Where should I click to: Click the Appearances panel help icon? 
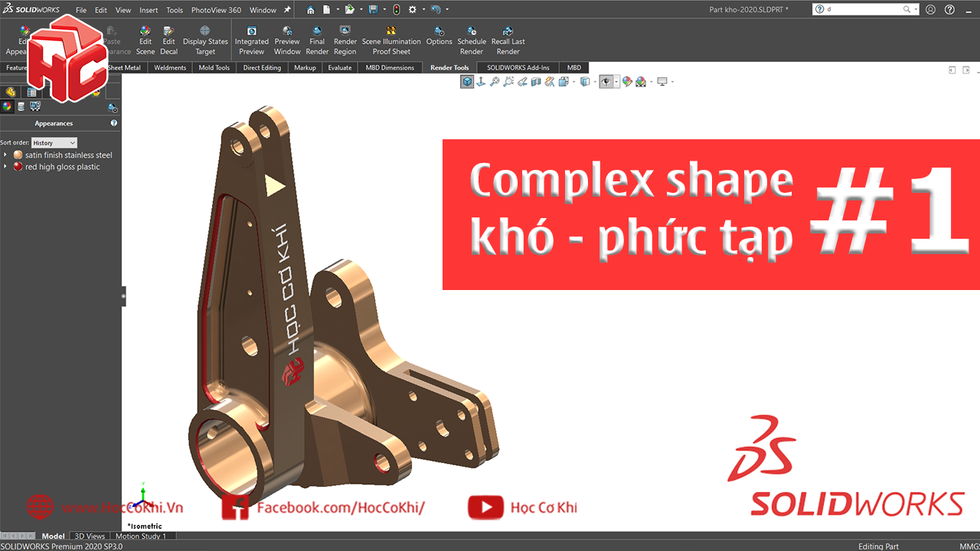click(x=114, y=122)
